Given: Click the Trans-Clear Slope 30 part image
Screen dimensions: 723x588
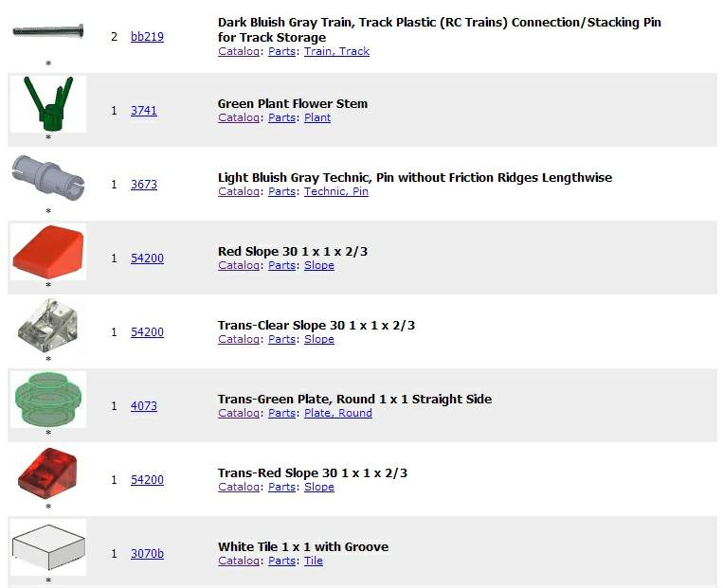Looking at the screenshot, I should pos(47,326).
